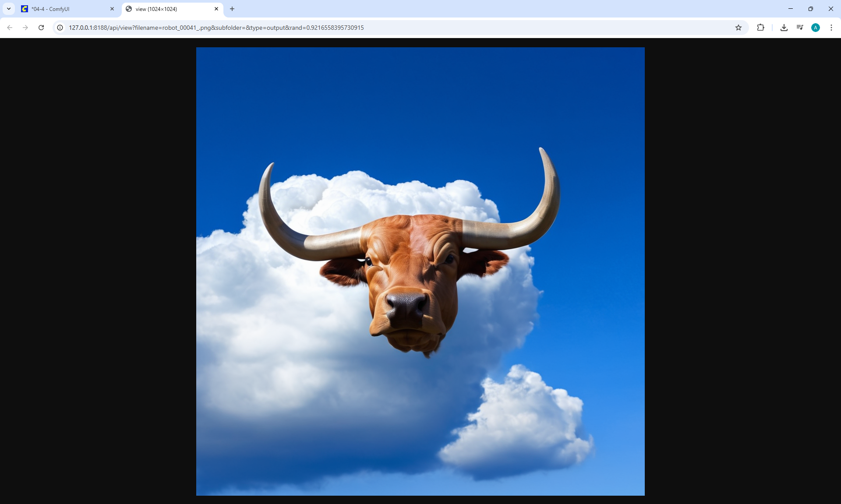Open the Extensions puzzle icon
Viewport: 841px width, 504px height.
760,28
